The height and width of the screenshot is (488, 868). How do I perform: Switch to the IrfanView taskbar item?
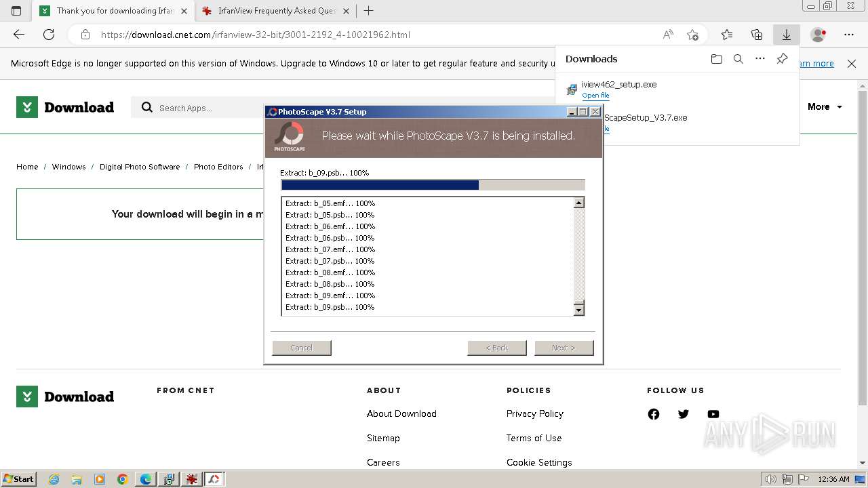192,479
